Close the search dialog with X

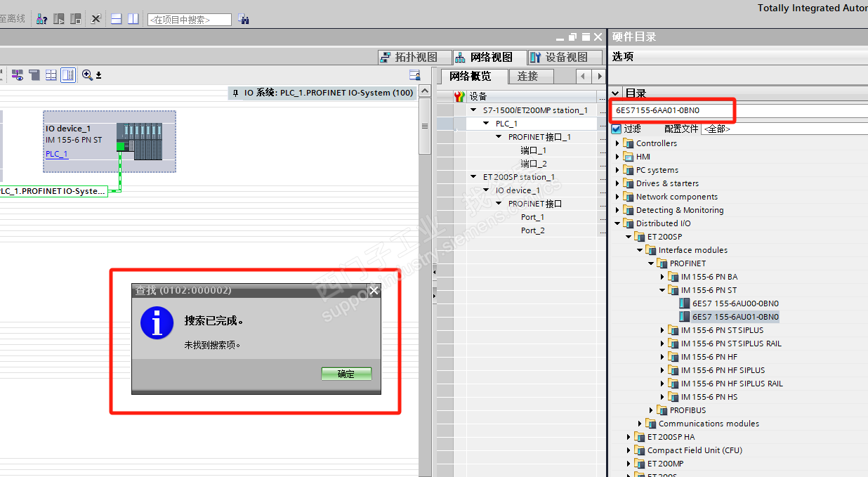tap(374, 290)
